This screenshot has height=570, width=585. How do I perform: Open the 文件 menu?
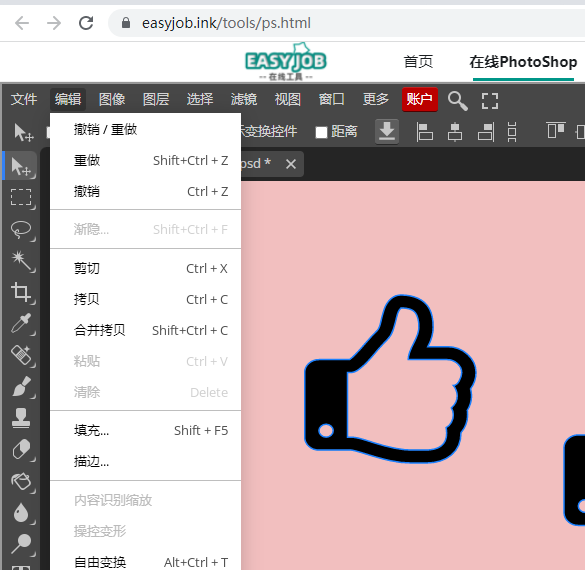coord(24,99)
